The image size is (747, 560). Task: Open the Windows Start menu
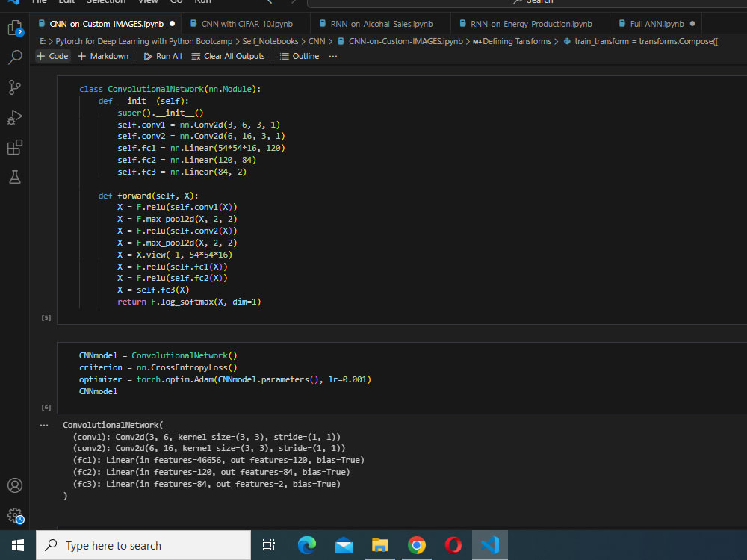coord(18,545)
